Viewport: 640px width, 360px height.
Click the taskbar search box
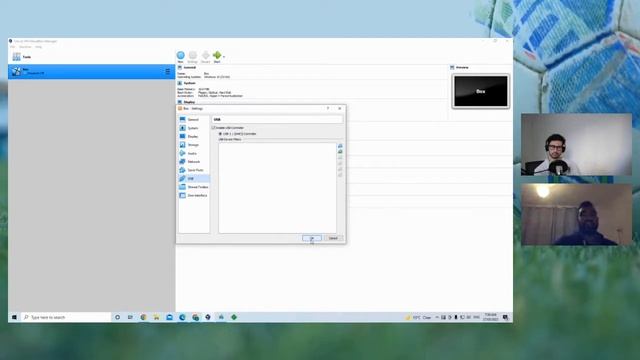click(66, 317)
